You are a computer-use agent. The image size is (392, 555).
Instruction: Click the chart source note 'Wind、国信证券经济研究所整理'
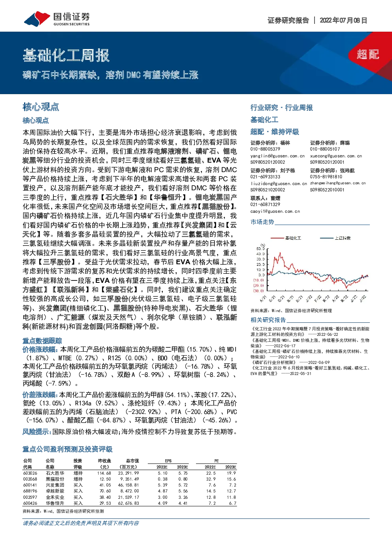pos(302,311)
